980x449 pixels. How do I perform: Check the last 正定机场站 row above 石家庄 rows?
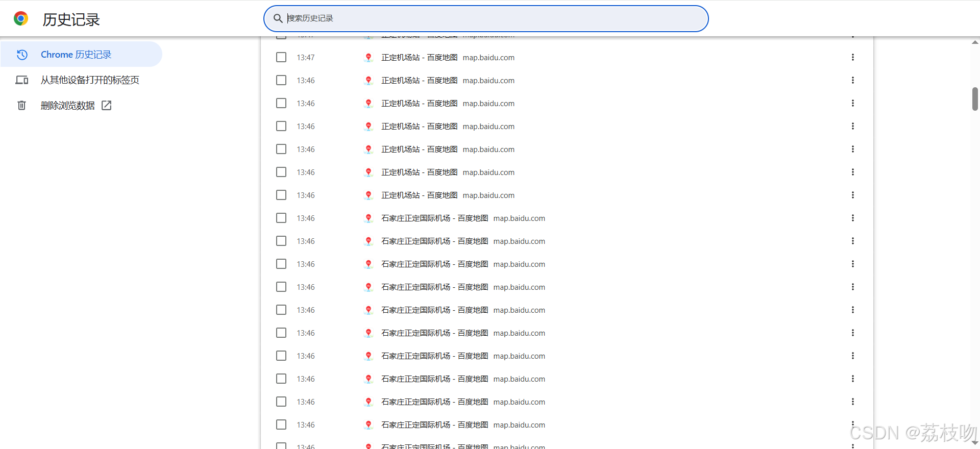(281, 195)
